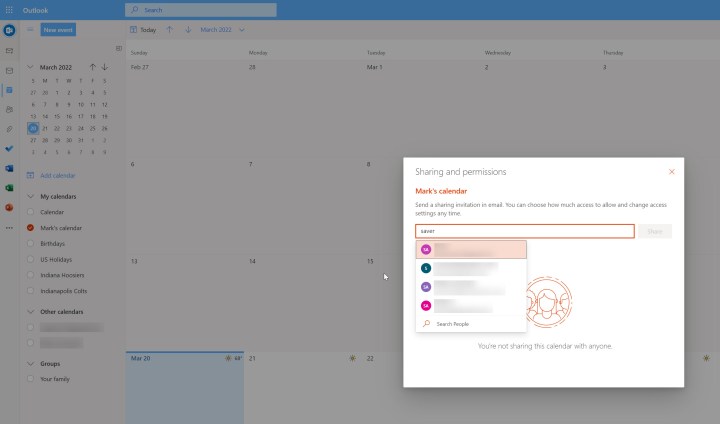Choose Search People in suggestion list
Image resolution: width=720 pixels, height=424 pixels.
(471, 324)
